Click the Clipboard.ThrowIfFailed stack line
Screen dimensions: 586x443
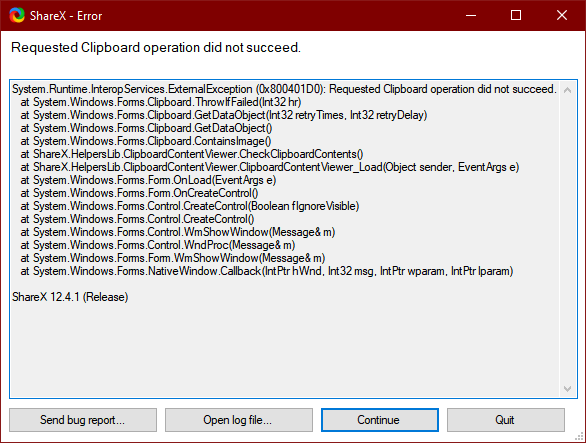tap(161, 102)
